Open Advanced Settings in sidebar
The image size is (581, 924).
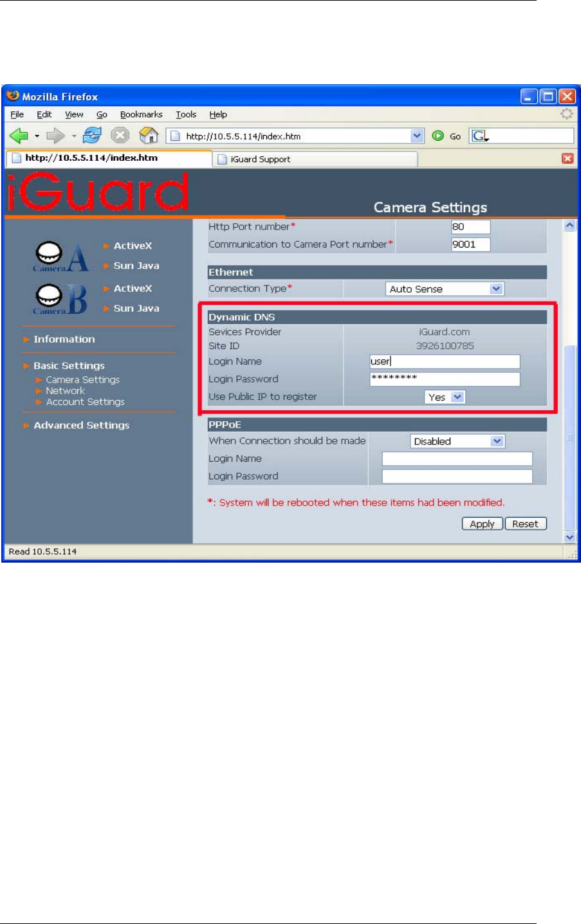pyautogui.click(x=81, y=426)
